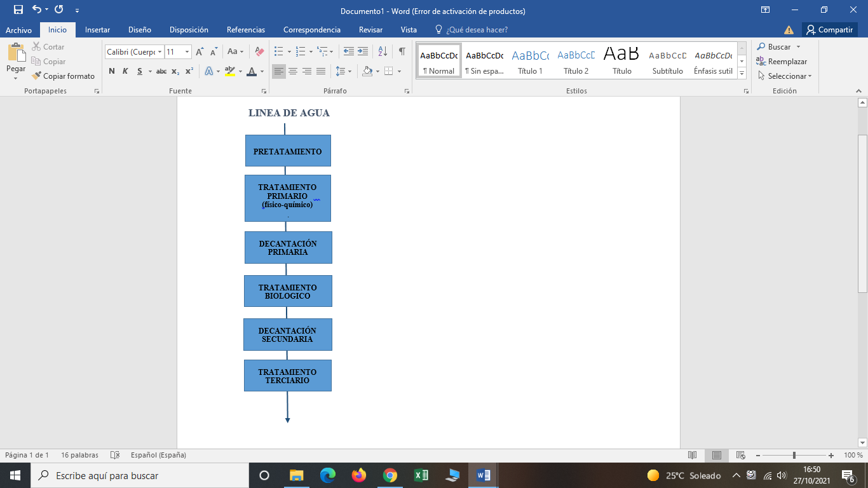The width and height of the screenshot is (868, 488).
Task: Sort the selected paragraph alphabetically
Action: click(383, 51)
